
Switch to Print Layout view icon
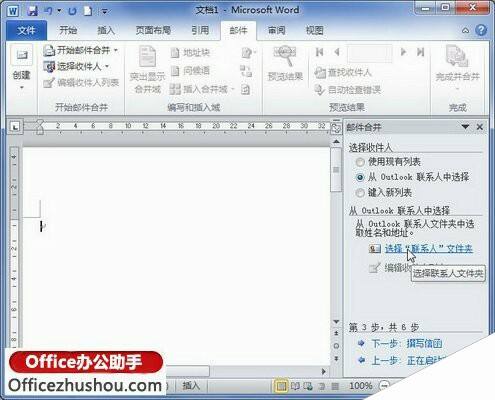tap(281, 386)
